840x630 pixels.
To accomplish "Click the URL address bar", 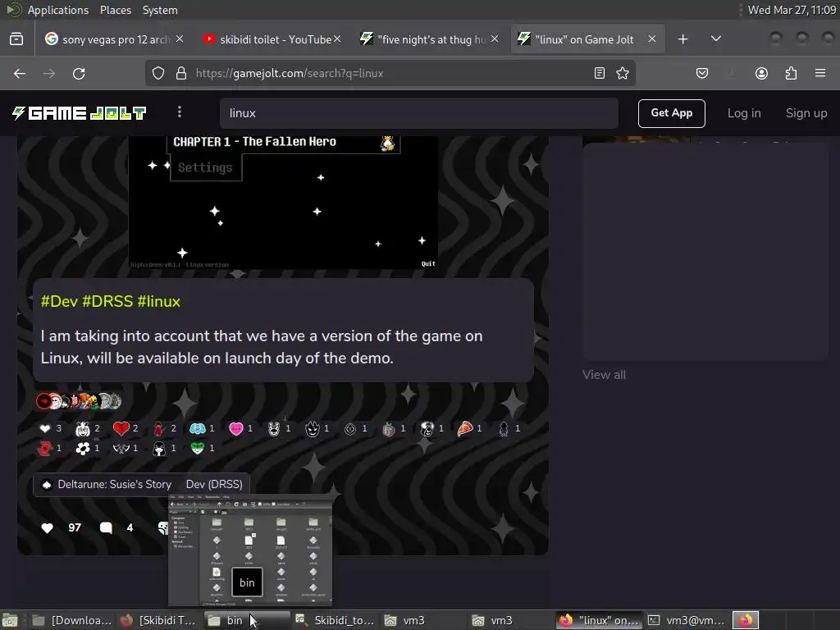I will (391, 73).
